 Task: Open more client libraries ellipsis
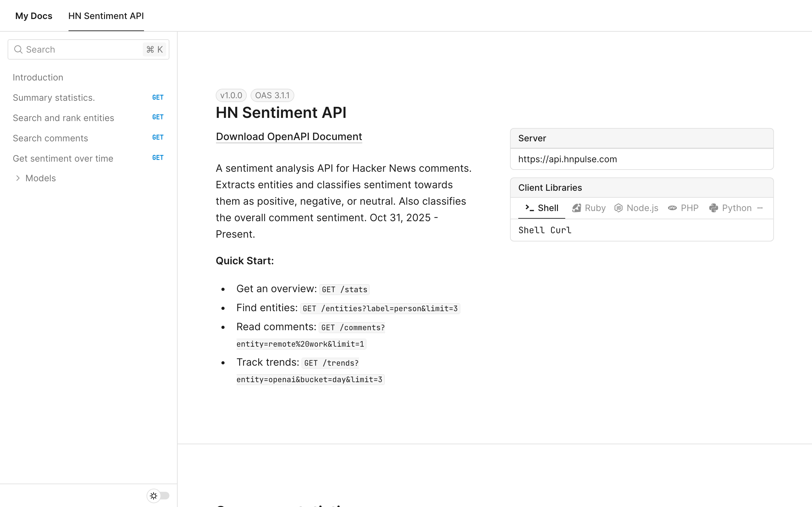pos(760,208)
